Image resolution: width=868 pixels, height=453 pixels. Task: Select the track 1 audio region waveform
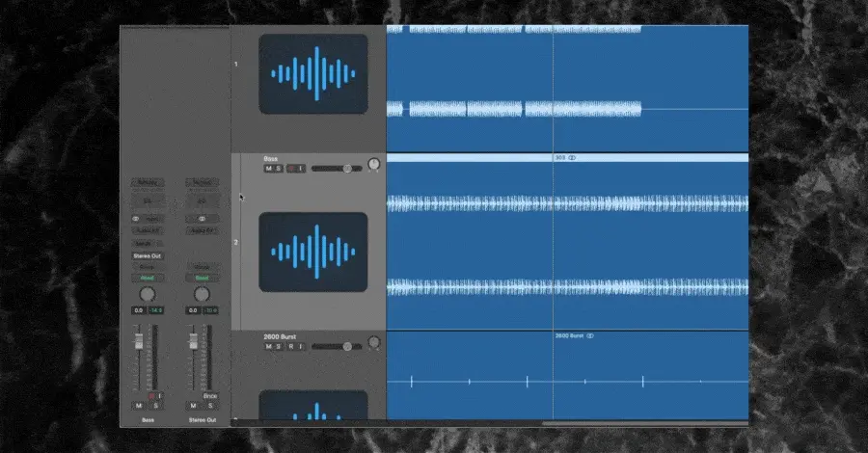(567, 89)
